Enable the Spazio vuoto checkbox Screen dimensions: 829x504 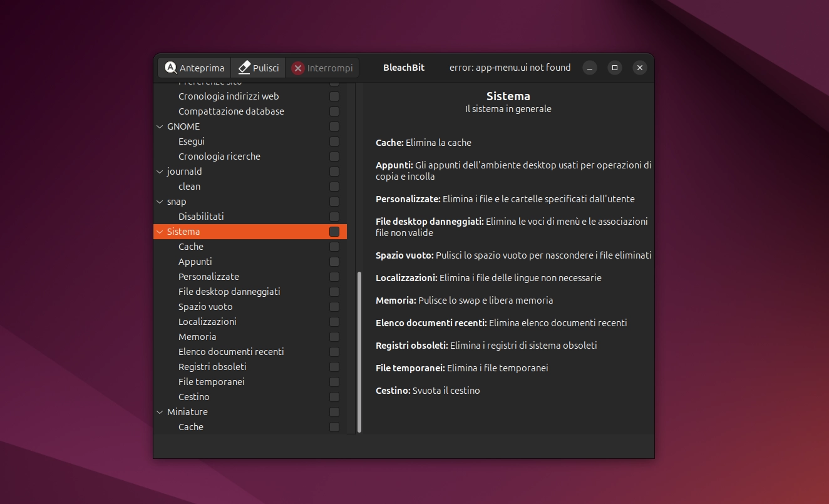[x=334, y=307]
